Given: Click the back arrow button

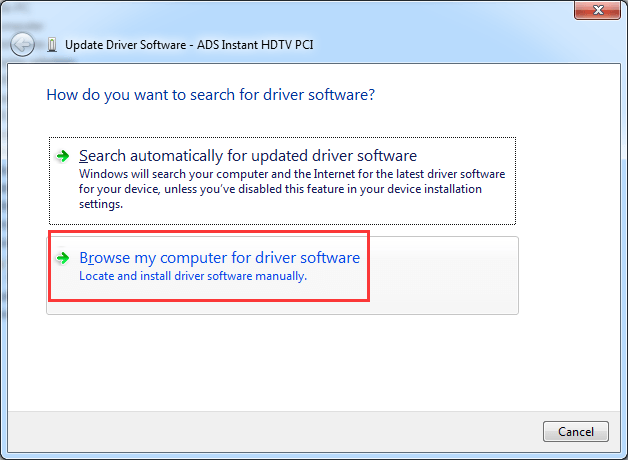Looking at the screenshot, I should [x=22, y=45].
